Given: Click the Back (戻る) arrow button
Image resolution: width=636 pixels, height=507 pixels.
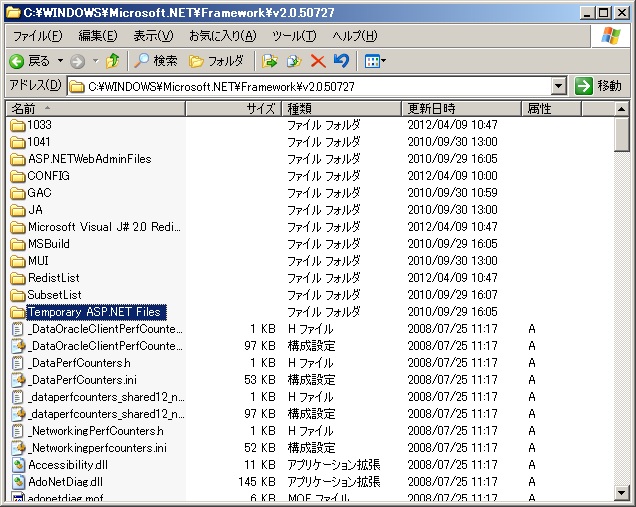Looking at the screenshot, I should pos(28,61).
